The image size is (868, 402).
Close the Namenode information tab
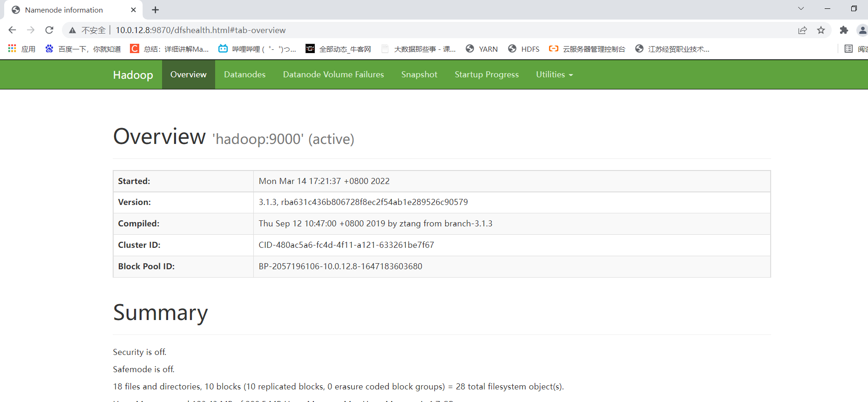point(134,10)
